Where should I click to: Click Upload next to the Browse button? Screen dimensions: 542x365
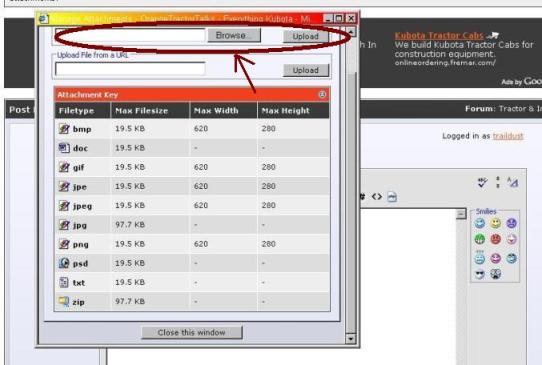(306, 36)
